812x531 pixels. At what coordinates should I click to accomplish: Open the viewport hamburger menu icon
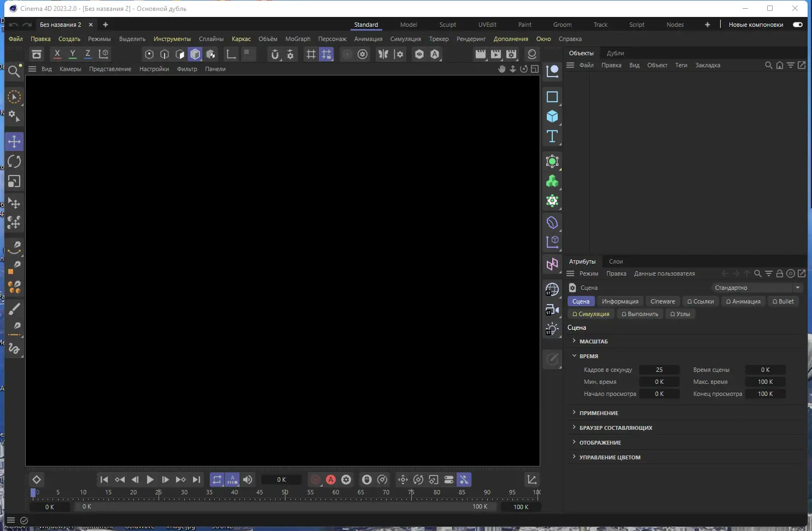coord(32,69)
